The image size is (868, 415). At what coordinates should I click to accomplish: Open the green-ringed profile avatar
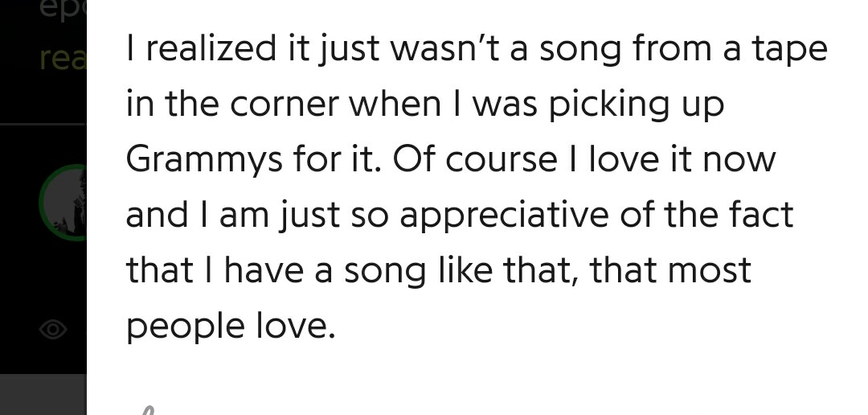click(x=63, y=202)
